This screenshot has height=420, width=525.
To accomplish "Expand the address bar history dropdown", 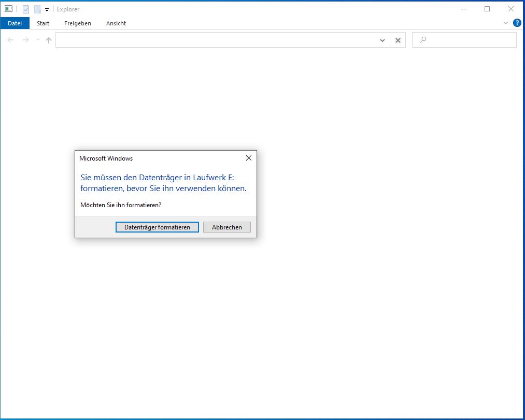I will (x=382, y=40).
